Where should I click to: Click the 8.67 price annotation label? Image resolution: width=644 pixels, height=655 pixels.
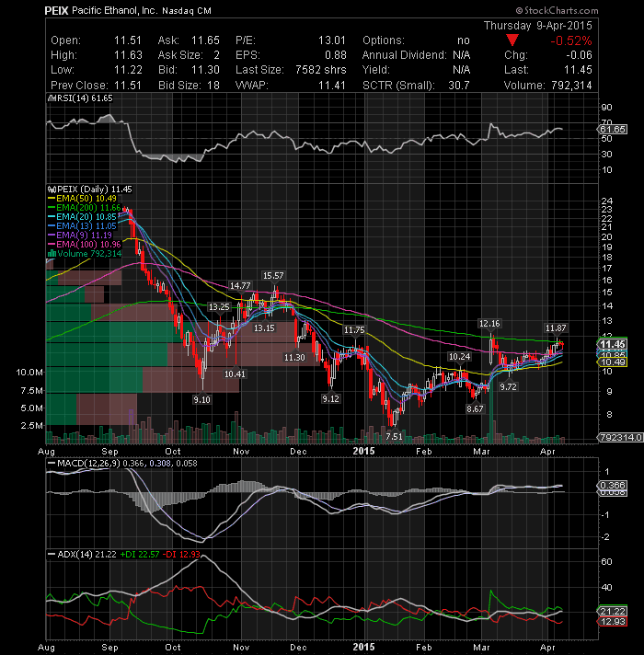475,409
